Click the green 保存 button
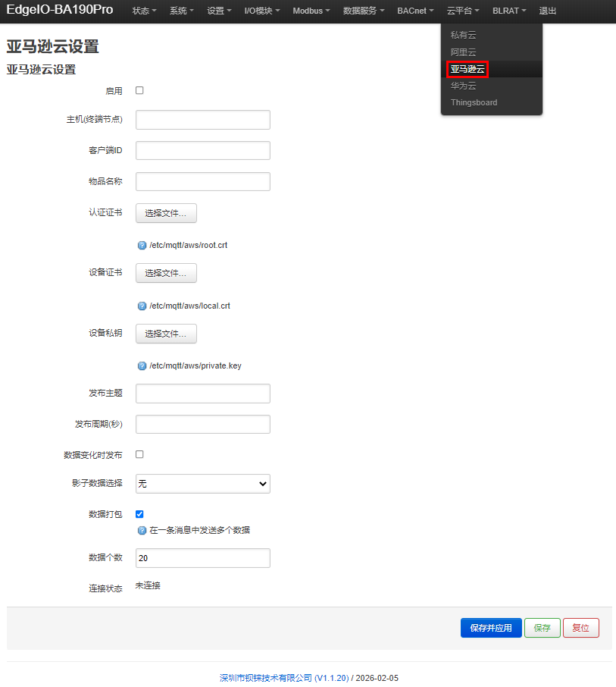Viewport: 616px width, 687px height. pyautogui.click(x=543, y=628)
